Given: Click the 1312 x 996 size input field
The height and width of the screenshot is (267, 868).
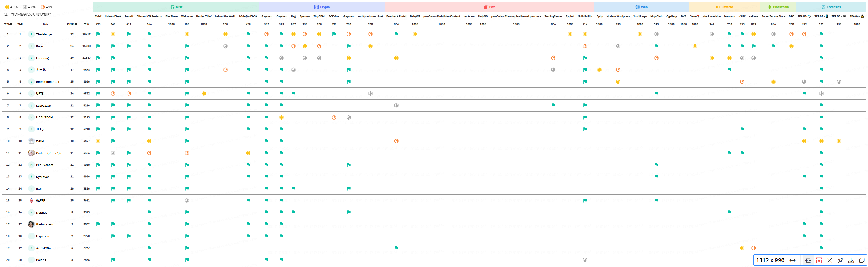Looking at the screenshot, I should [772, 260].
